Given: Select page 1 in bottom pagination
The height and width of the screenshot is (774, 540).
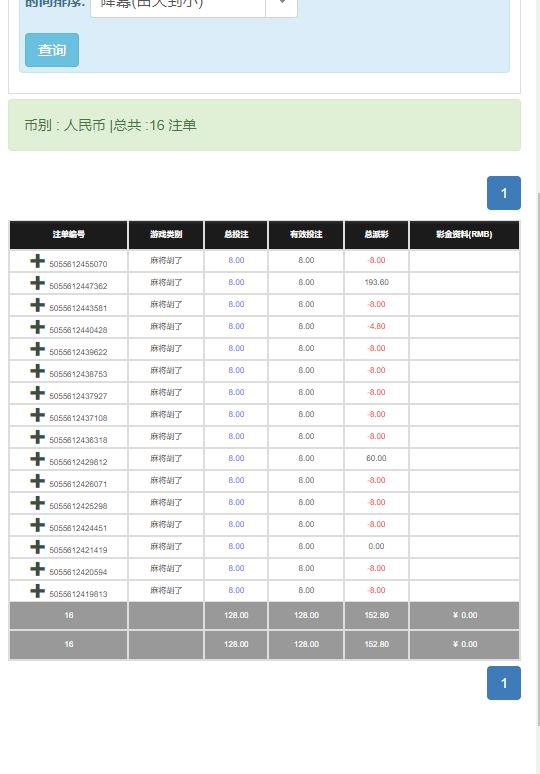Looking at the screenshot, I should coord(504,683).
